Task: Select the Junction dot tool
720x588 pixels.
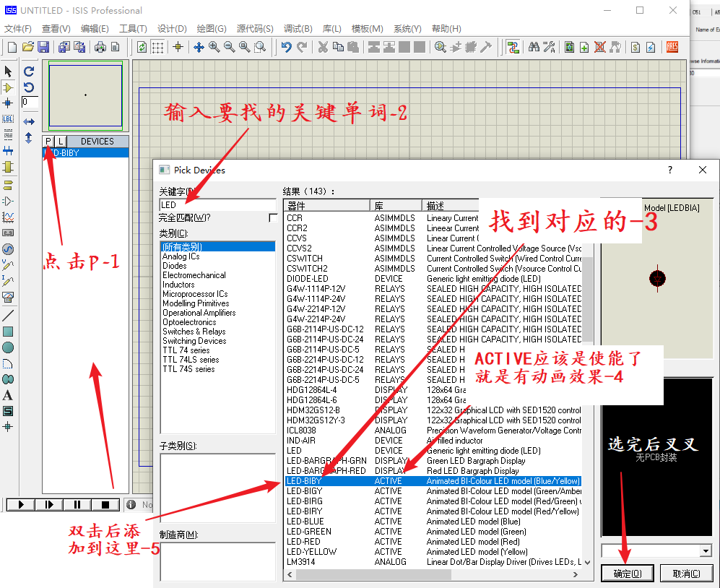Action: 8,103
